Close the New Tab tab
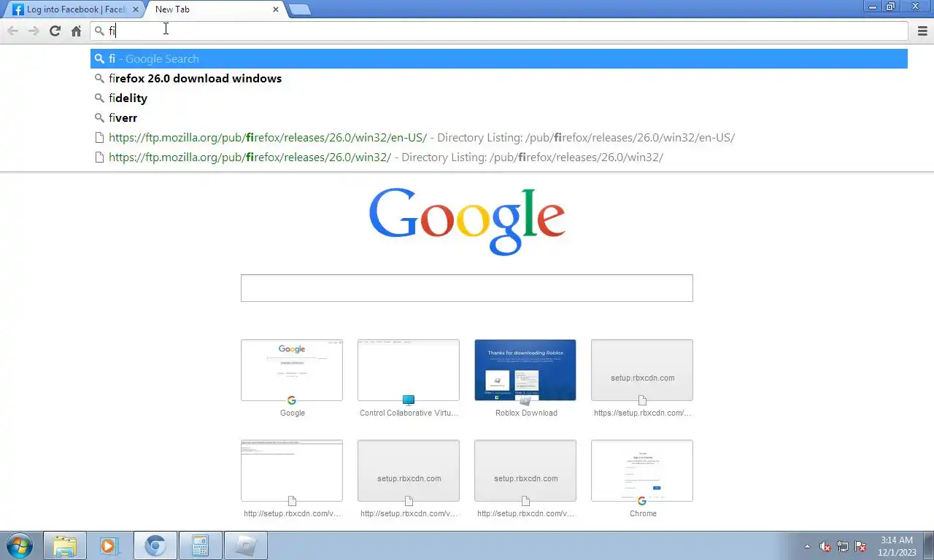This screenshot has width=934, height=560. 276,9
